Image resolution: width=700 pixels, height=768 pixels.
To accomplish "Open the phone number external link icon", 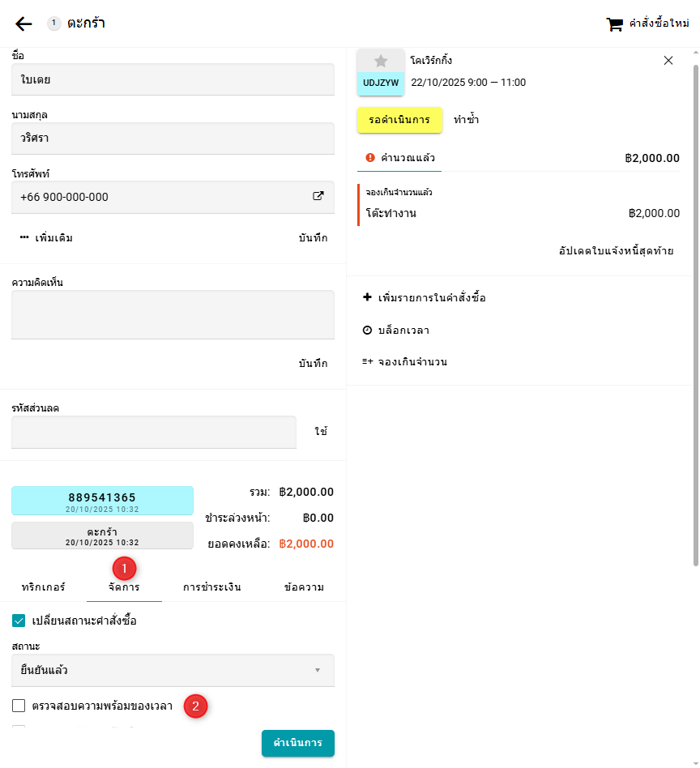I will tap(318, 196).
